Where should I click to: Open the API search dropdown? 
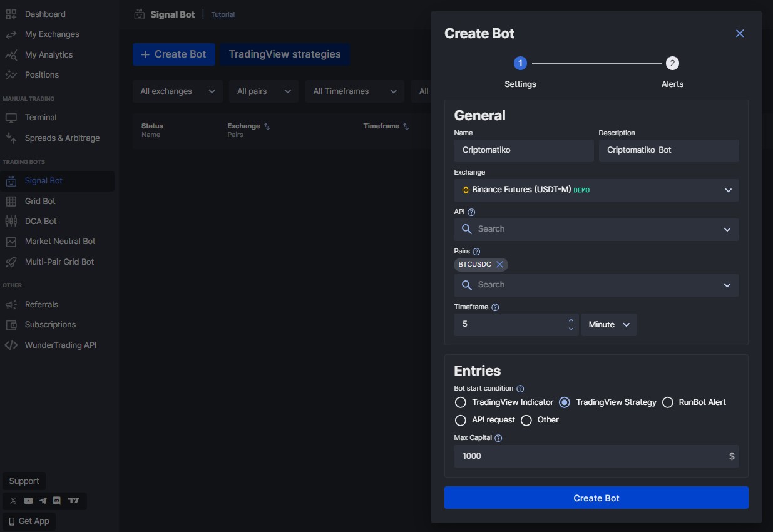click(x=596, y=230)
